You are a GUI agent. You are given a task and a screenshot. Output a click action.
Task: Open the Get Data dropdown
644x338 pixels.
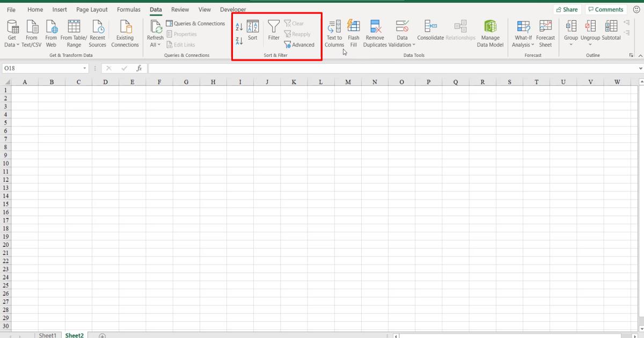click(12, 33)
